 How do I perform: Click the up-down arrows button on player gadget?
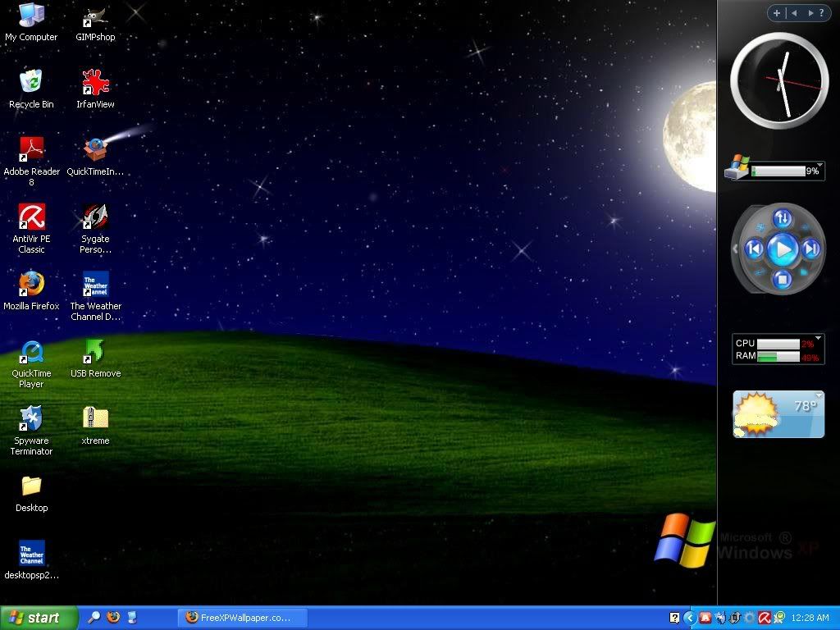(x=782, y=218)
